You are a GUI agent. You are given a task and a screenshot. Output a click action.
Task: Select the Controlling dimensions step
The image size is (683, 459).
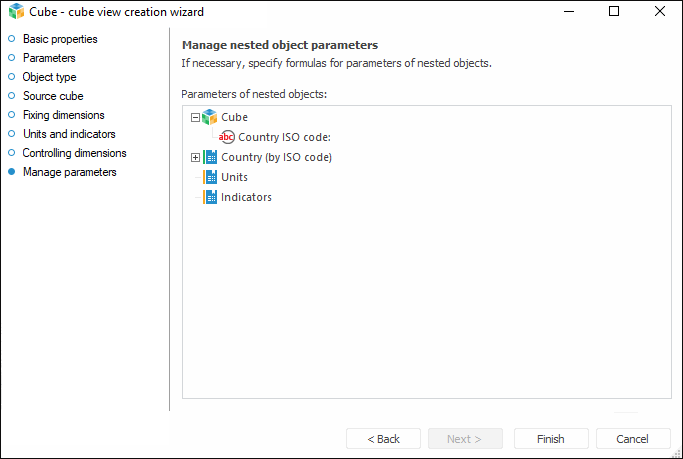[x=74, y=153]
